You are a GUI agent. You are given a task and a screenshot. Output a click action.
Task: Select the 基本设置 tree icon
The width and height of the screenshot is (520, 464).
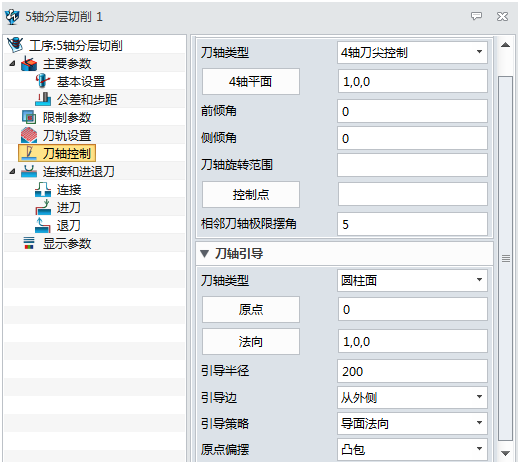point(43,81)
